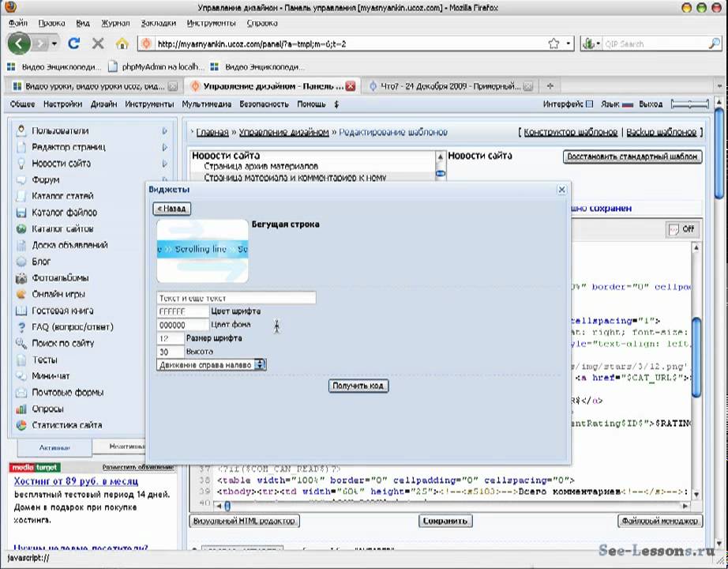Open back history dropdown arrow
This screenshot has width=728, height=569.
[x=54, y=43]
